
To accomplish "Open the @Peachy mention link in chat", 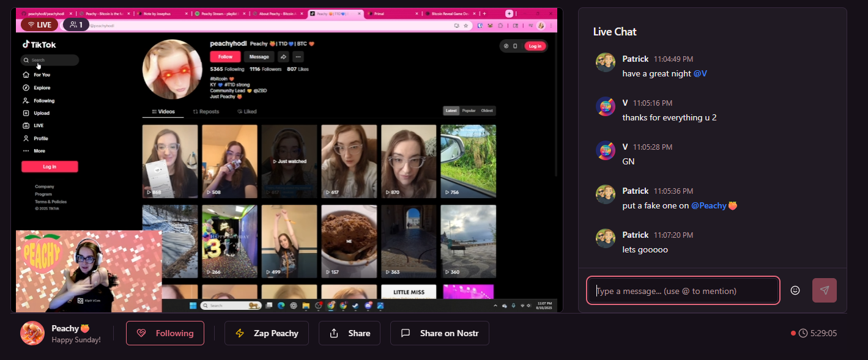I will [x=714, y=205].
